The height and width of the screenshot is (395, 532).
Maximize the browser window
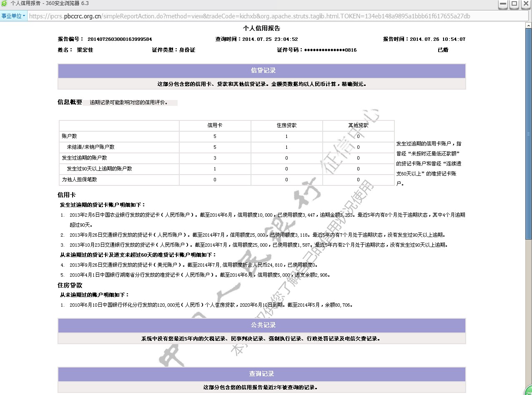[514, 4]
